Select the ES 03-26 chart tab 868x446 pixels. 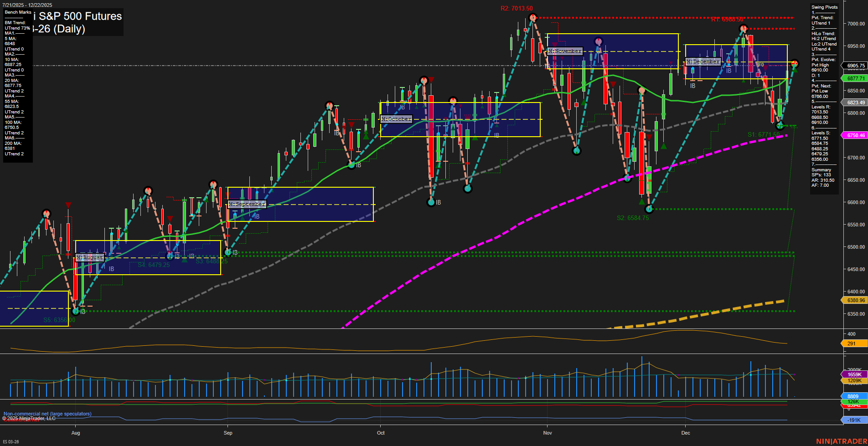[10, 441]
